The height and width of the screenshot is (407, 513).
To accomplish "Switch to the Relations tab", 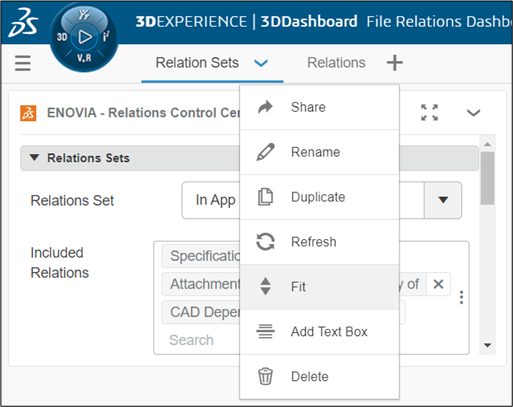I will (x=336, y=63).
